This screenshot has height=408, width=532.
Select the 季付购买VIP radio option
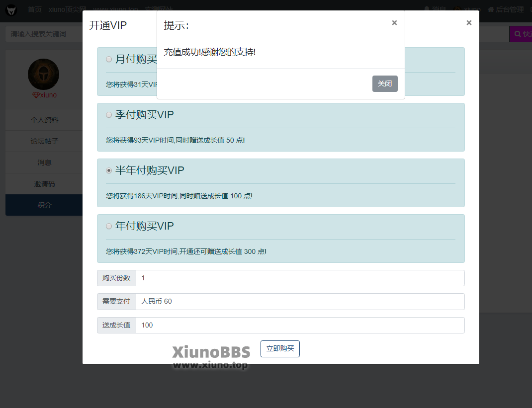(x=108, y=115)
